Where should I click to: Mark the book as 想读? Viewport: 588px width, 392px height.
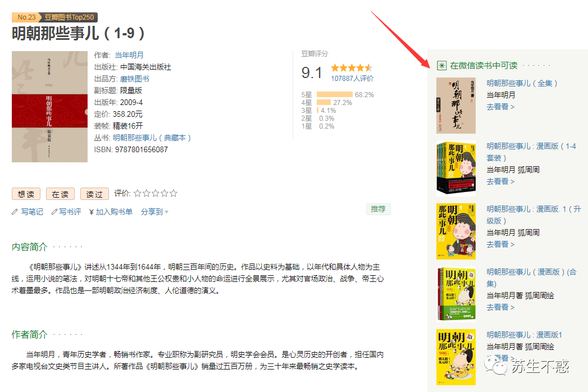point(26,194)
